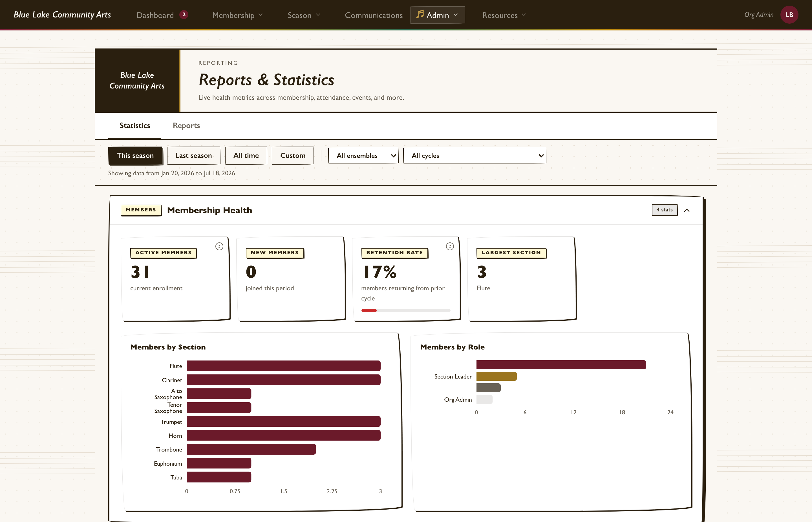812x522 pixels.
Task: Click the 'Members by Section' chart title
Action: pyautogui.click(x=168, y=347)
